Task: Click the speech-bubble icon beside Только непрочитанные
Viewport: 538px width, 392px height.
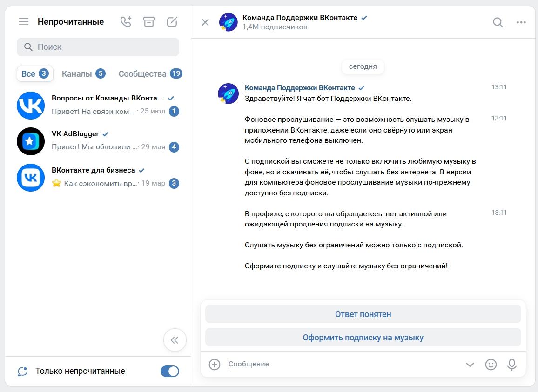Action: pyautogui.click(x=23, y=371)
